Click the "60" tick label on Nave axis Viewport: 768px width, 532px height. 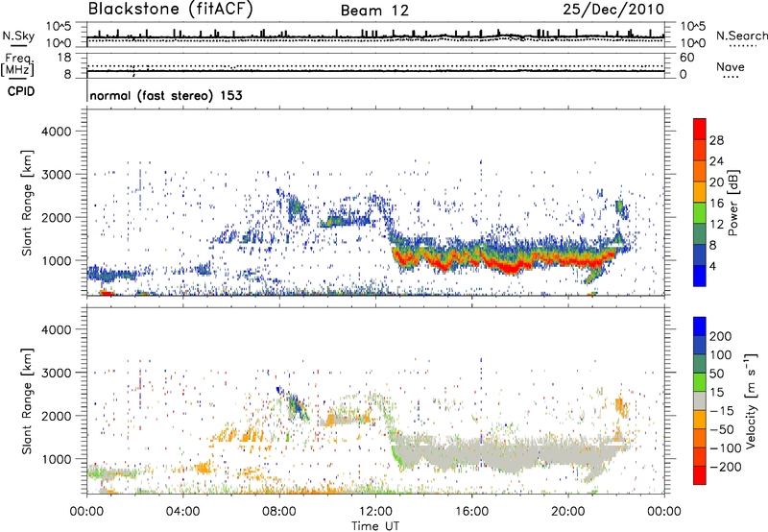[x=687, y=58]
